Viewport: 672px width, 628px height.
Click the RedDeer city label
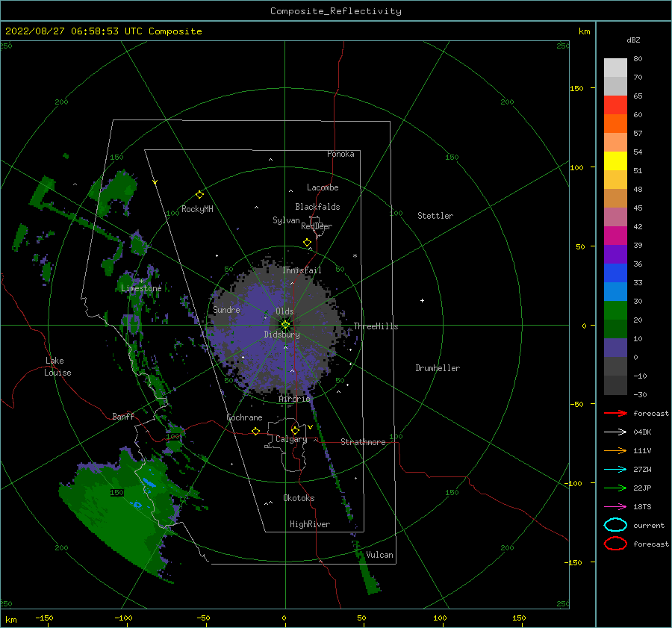tap(317, 226)
